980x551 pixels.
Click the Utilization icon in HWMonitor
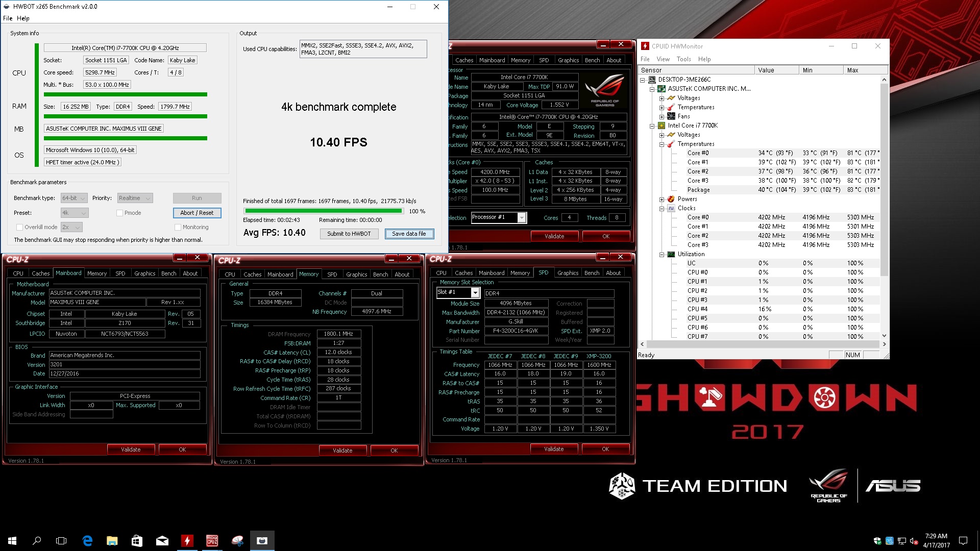(x=671, y=254)
